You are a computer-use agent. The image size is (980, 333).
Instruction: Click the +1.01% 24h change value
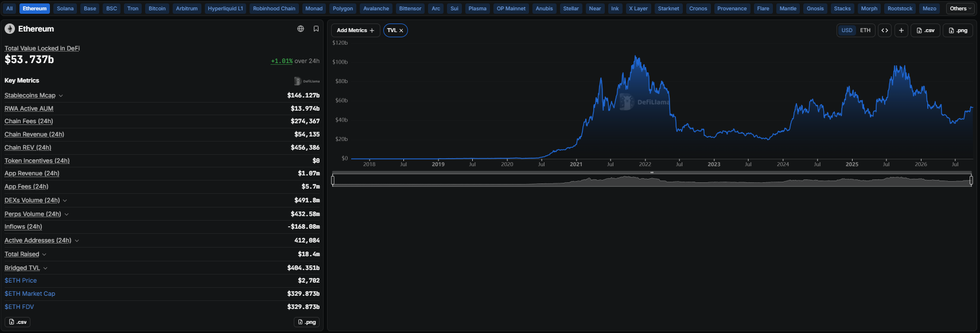coord(282,61)
